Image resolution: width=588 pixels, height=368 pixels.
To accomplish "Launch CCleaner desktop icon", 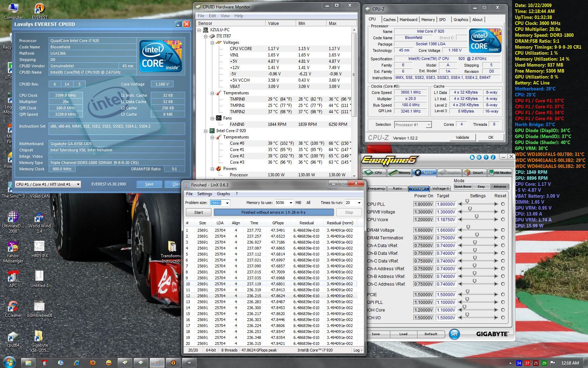I will tap(13, 309).
